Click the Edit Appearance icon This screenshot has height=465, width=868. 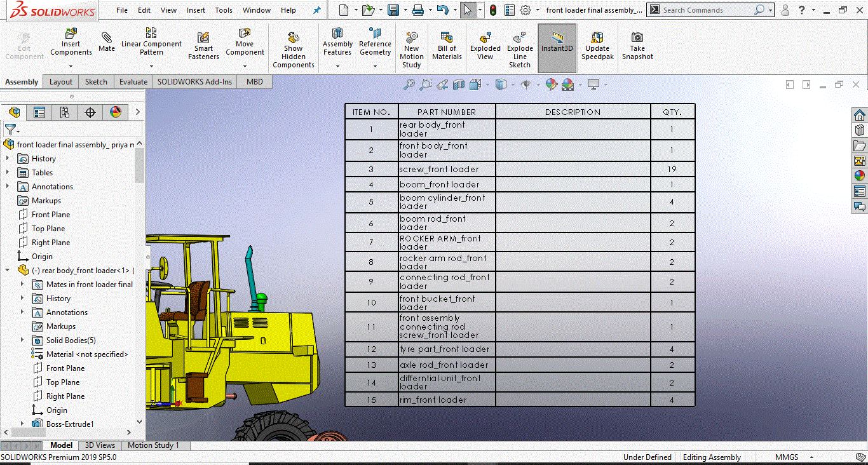point(551,84)
